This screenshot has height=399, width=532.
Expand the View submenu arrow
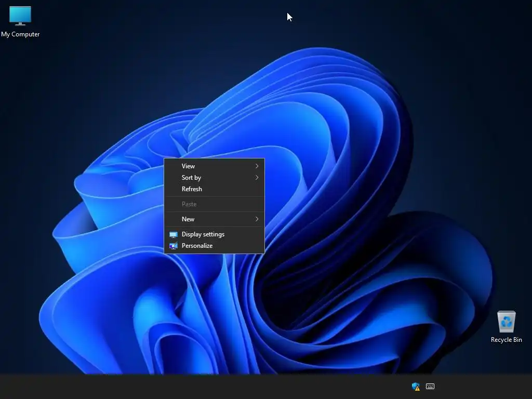(x=257, y=166)
